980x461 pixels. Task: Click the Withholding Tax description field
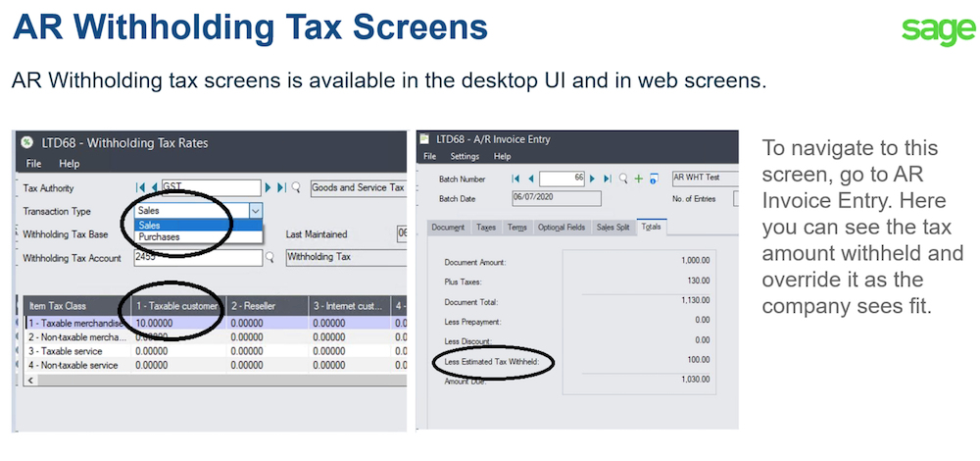click(x=346, y=257)
